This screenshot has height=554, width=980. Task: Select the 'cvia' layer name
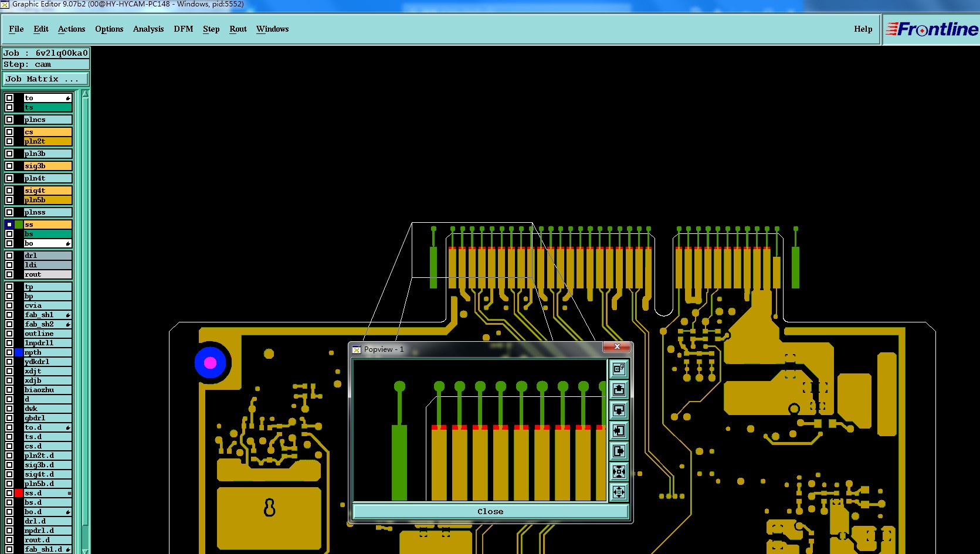pos(48,305)
